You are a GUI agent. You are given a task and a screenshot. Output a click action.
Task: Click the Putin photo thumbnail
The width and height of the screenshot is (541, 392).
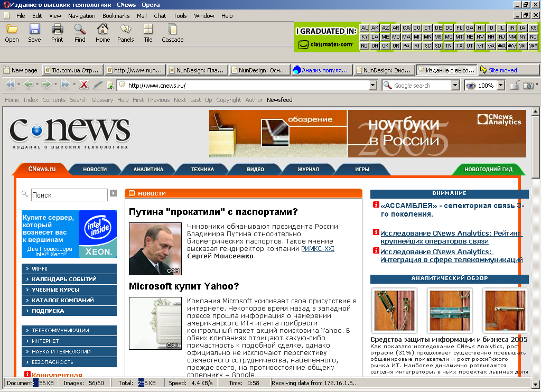155,249
